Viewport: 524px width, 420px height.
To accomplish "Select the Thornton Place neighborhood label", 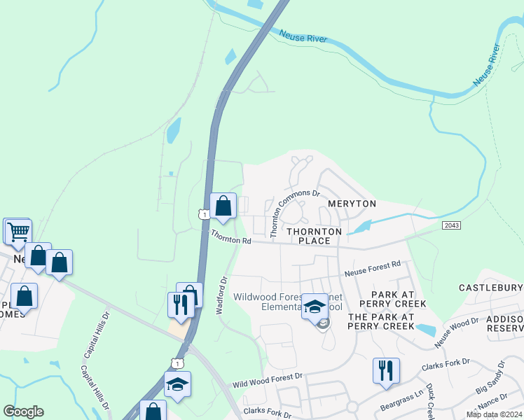I will (314, 236).
